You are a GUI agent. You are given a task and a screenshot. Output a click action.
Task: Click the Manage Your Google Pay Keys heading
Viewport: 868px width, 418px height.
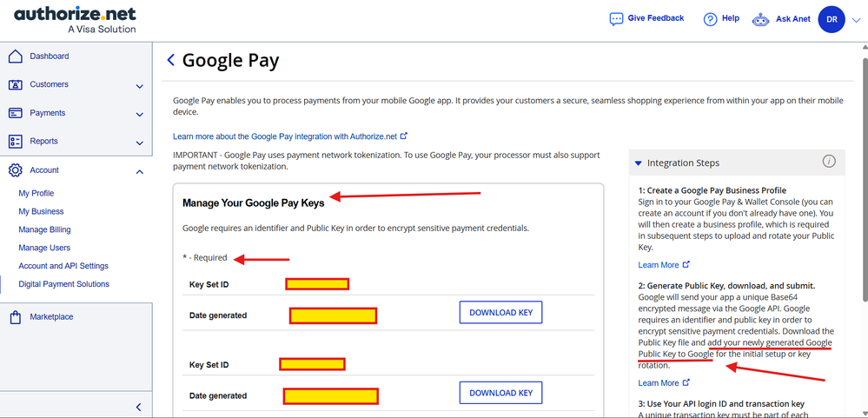253,202
